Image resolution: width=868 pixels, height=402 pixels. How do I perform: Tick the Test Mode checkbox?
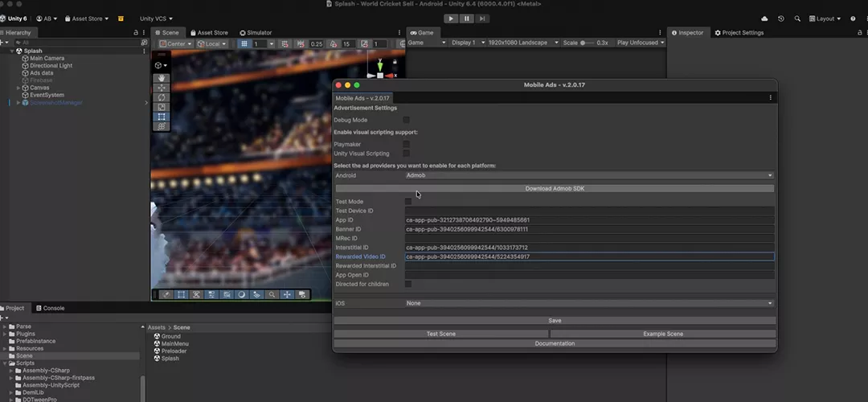[x=408, y=202]
